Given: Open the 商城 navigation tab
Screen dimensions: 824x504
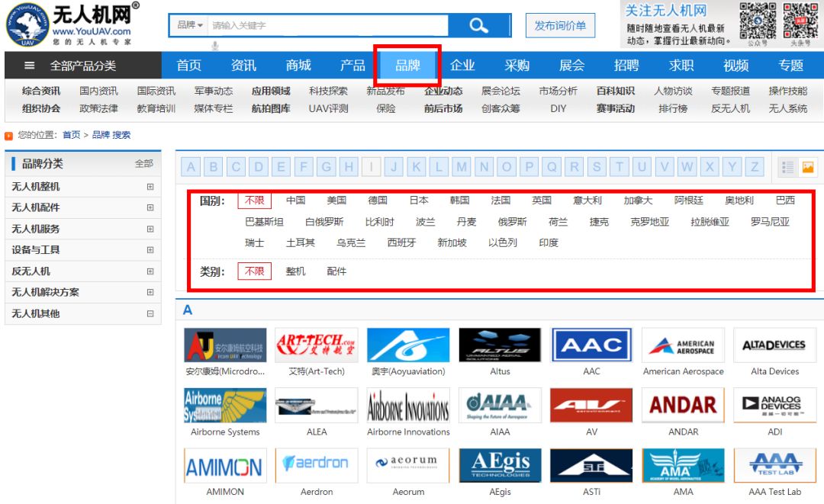Looking at the screenshot, I should tap(298, 66).
